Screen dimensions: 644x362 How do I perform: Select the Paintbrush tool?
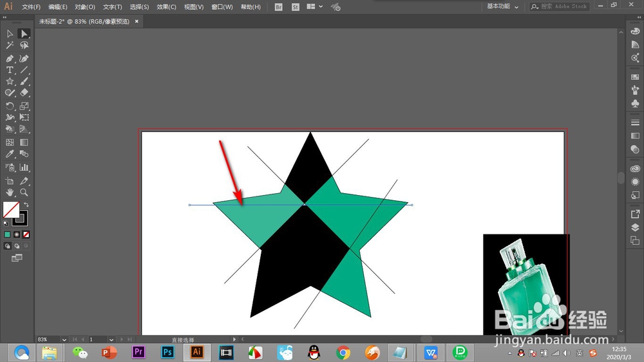point(24,81)
